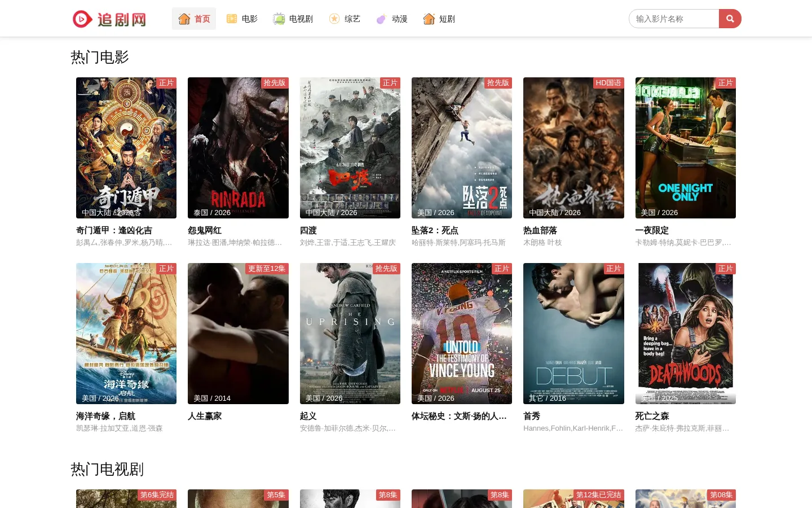Focus the 输入影片名称 search field

[x=674, y=19]
